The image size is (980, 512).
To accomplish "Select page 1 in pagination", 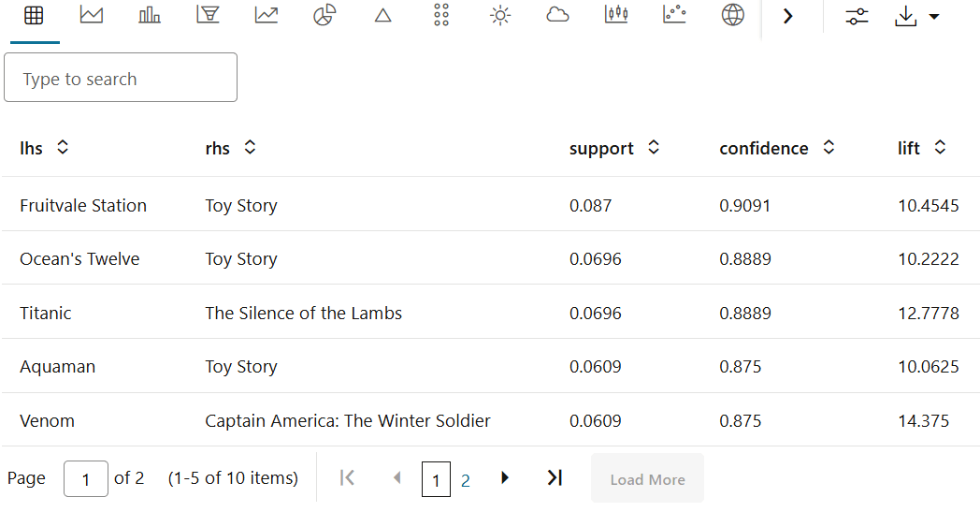I will 437,479.
